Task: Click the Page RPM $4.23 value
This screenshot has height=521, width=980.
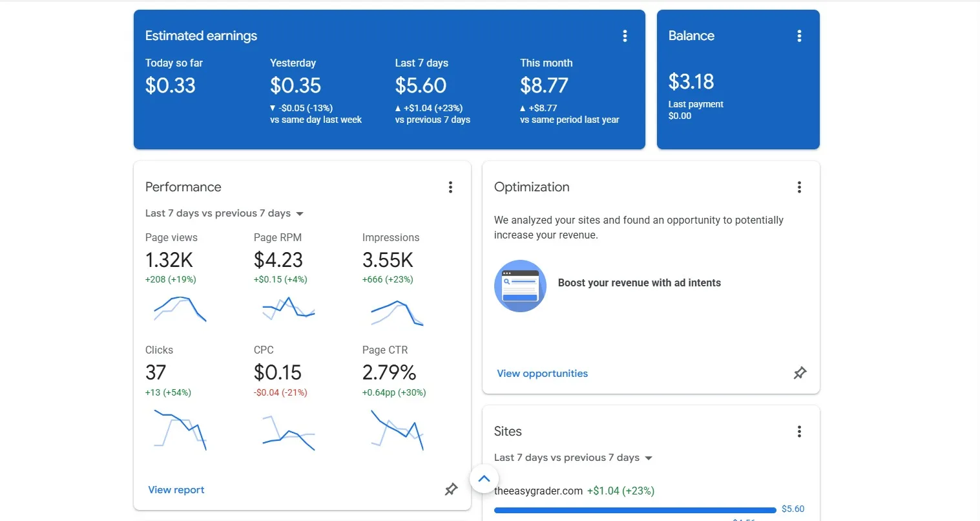Action: 278,260
